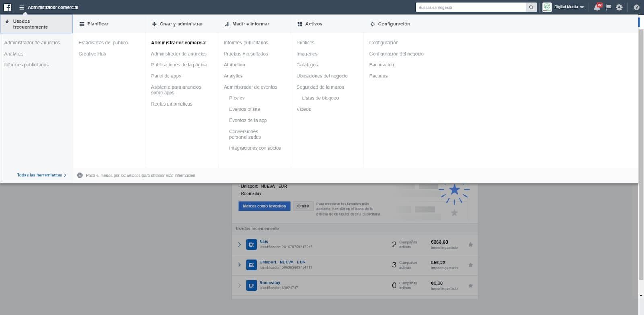The image size is (644, 315).
Task: Click the search magnifier icon
Action: coord(531,7)
